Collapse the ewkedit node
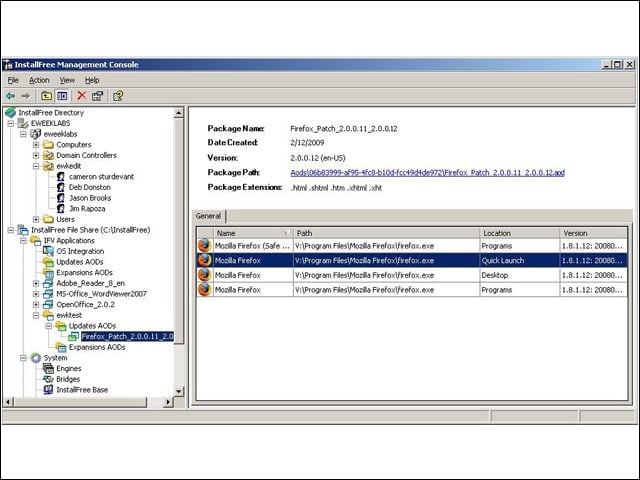 pyautogui.click(x=36, y=166)
